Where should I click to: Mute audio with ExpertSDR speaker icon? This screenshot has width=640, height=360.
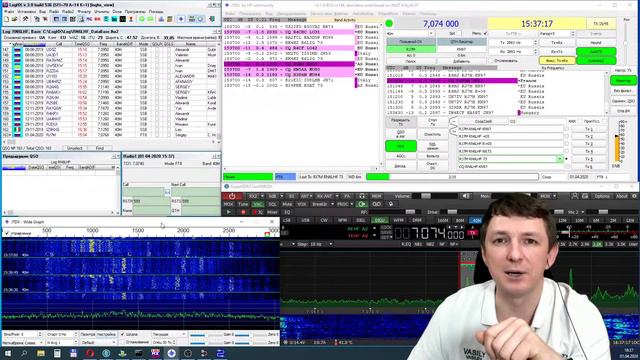tap(465, 196)
